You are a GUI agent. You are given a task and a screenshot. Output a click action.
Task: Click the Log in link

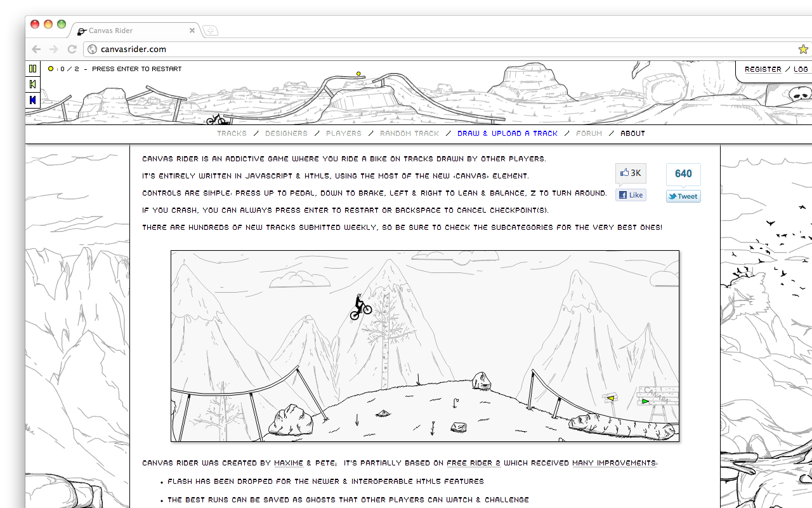tap(801, 69)
